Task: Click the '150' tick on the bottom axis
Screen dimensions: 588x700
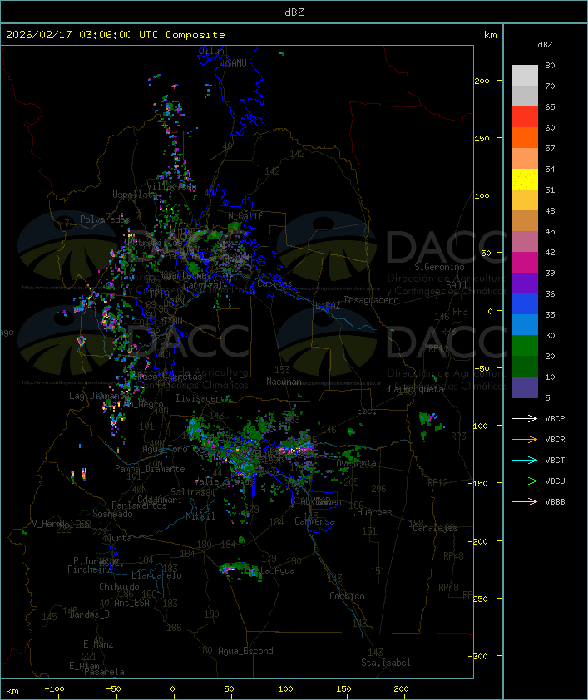Action: coord(343,689)
